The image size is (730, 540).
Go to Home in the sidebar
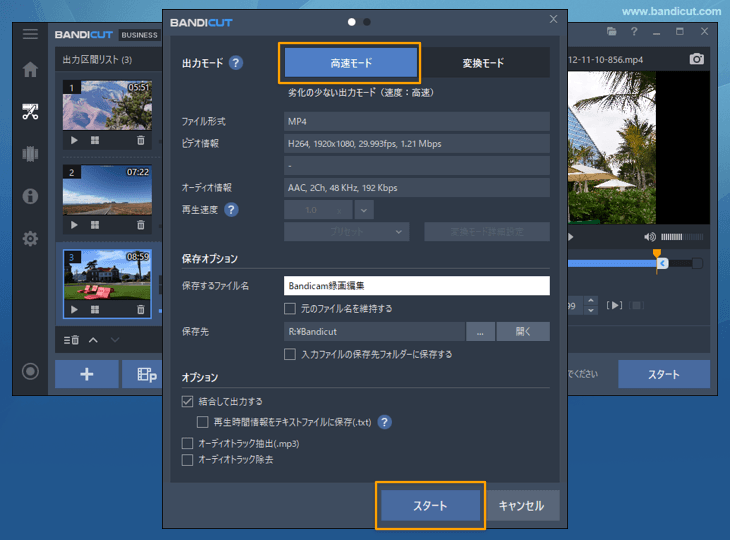30,69
